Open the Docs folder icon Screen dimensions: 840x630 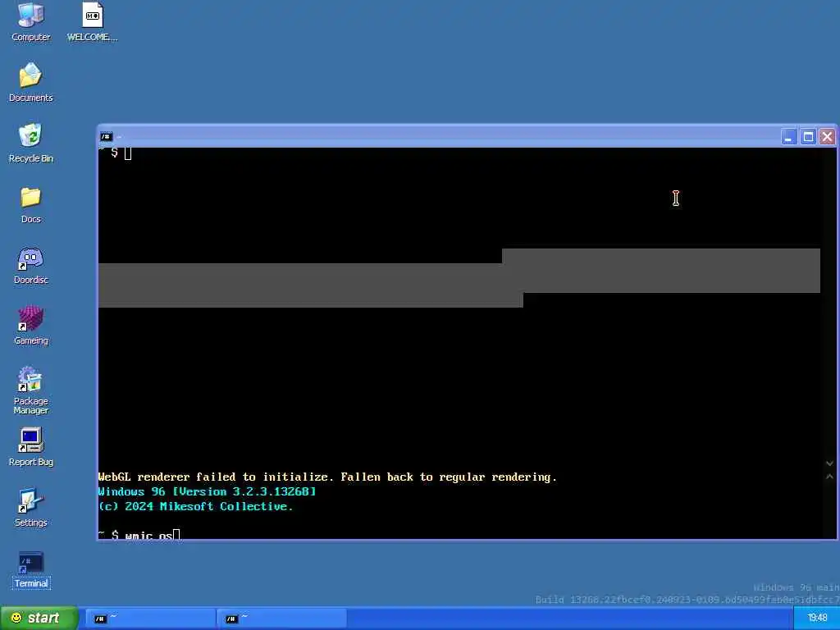coord(30,204)
